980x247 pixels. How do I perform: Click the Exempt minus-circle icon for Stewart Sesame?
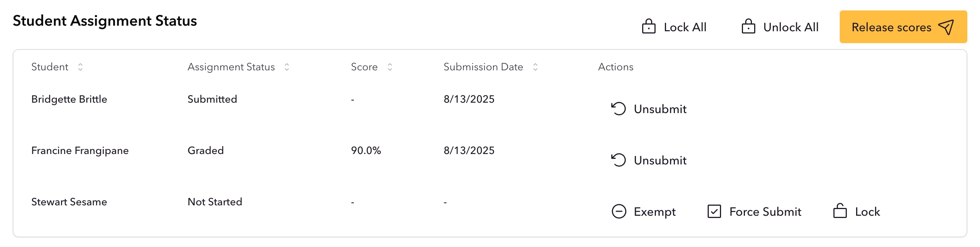tap(619, 212)
